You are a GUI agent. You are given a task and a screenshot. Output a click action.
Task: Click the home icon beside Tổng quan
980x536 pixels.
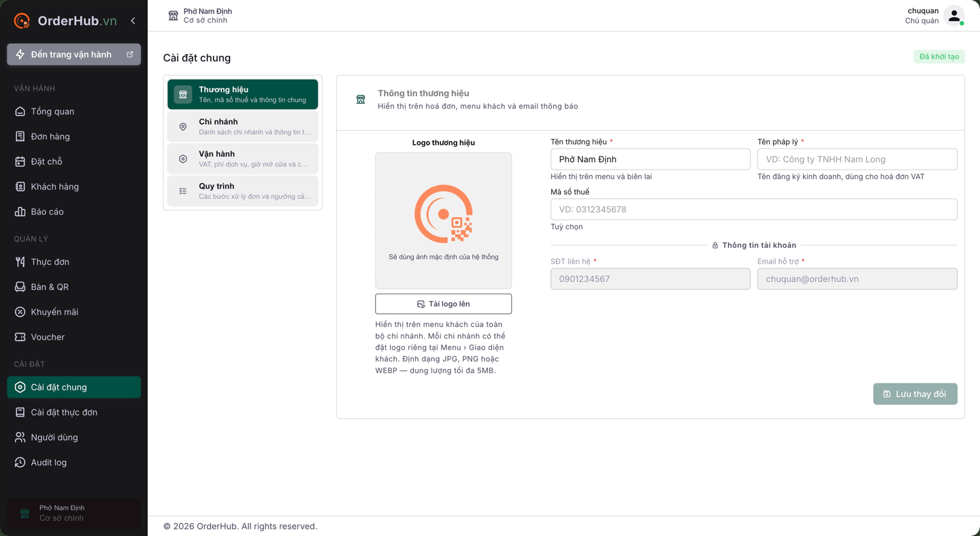pos(20,112)
